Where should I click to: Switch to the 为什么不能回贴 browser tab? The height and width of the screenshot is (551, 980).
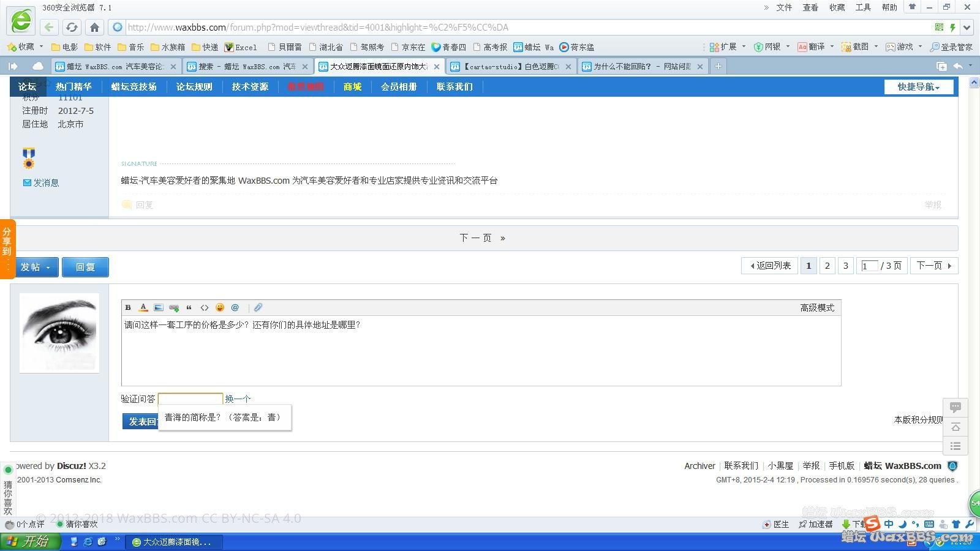click(x=641, y=66)
